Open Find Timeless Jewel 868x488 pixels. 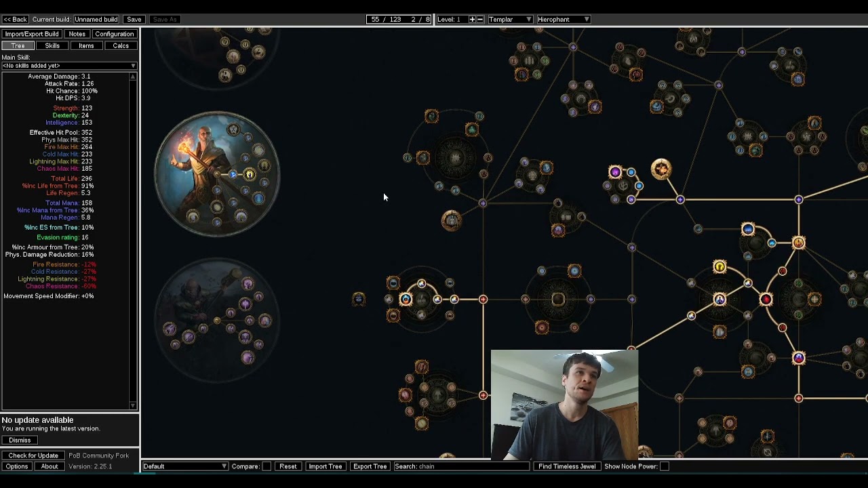[567, 466]
